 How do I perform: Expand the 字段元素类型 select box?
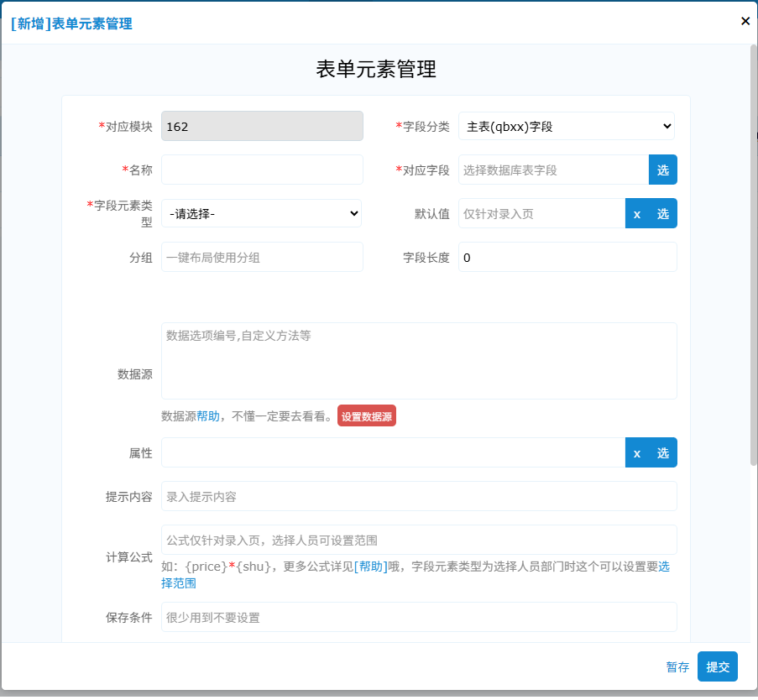point(262,214)
